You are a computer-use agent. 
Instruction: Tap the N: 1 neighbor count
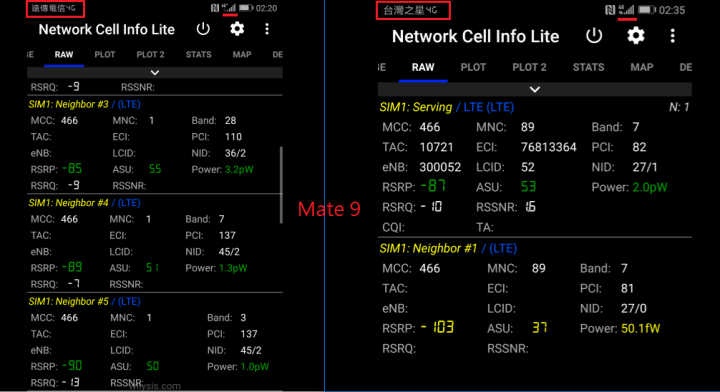(x=679, y=107)
